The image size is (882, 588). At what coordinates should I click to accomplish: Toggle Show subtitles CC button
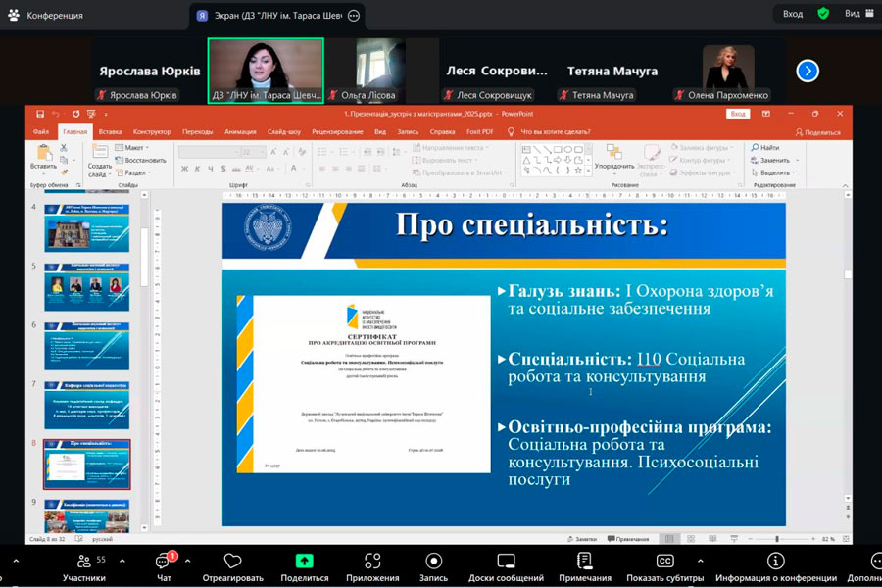pyautogui.click(x=664, y=562)
